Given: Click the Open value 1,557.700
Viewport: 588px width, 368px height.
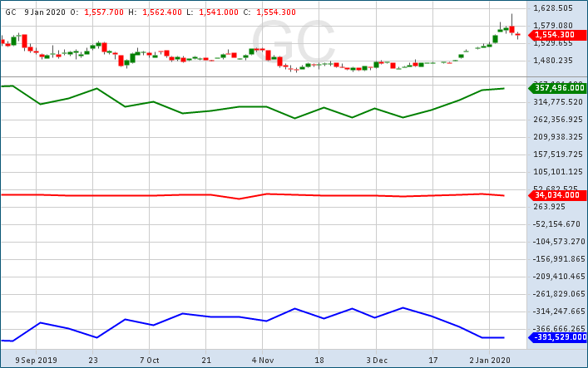Looking at the screenshot, I should pyautogui.click(x=104, y=12).
